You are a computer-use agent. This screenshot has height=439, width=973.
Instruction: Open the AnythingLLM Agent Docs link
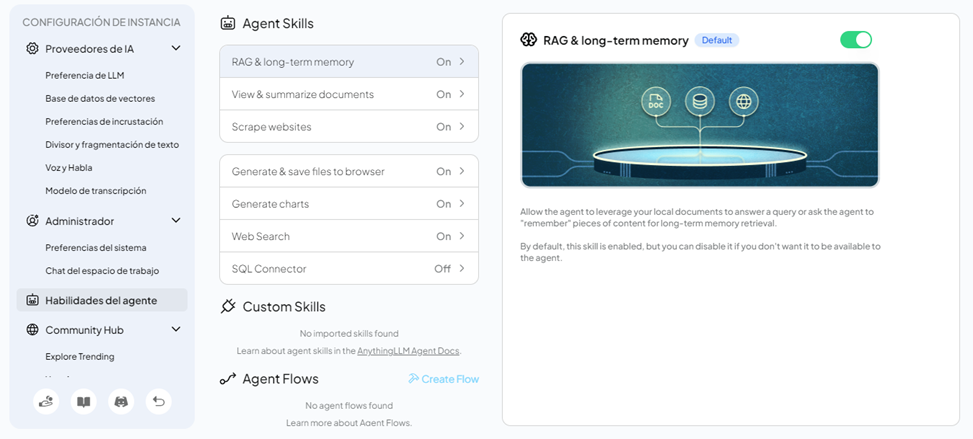click(x=408, y=351)
